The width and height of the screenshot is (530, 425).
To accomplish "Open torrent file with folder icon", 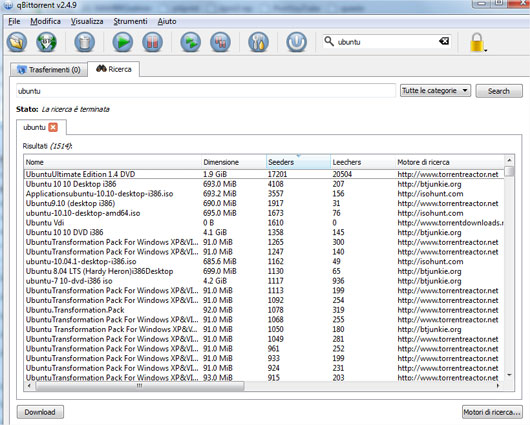I will tap(17, 42).
